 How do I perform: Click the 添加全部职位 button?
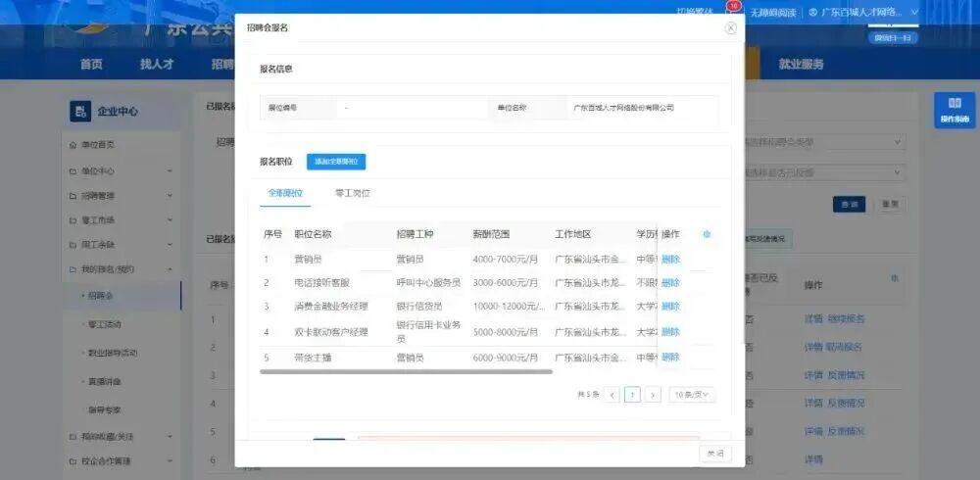(x=336, y=162)
